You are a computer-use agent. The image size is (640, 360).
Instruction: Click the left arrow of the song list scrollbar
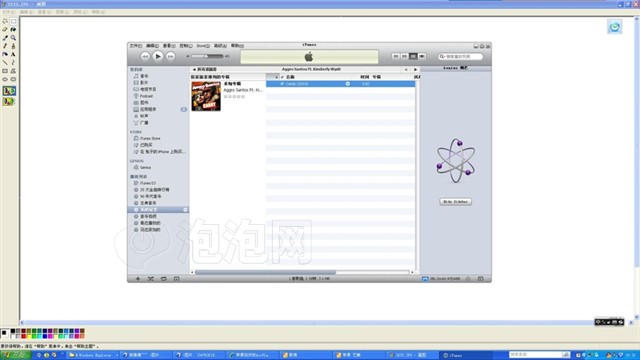[x=192, y=272]
